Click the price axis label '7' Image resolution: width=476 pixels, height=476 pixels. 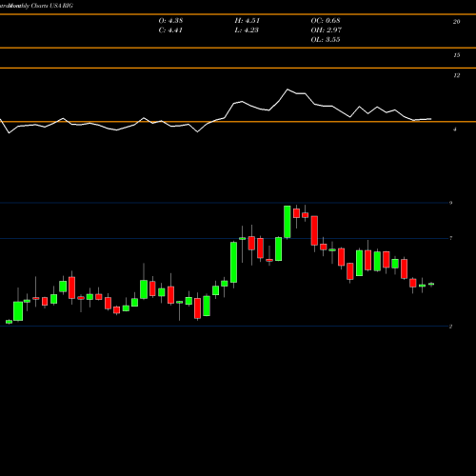tap(450, 238)
